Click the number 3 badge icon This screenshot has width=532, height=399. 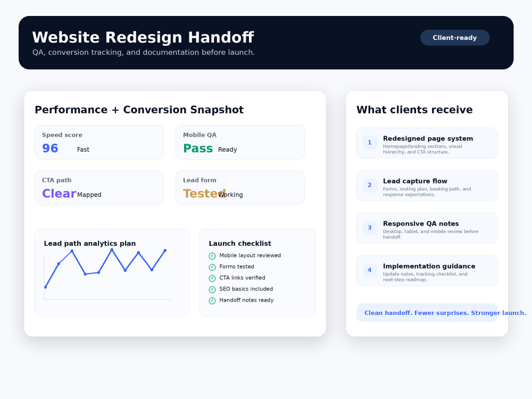point(370,228)
